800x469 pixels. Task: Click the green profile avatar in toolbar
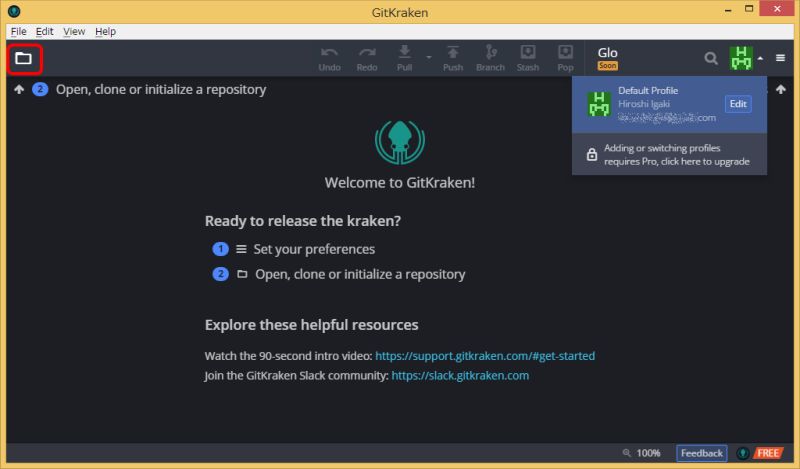pos(741,58)
